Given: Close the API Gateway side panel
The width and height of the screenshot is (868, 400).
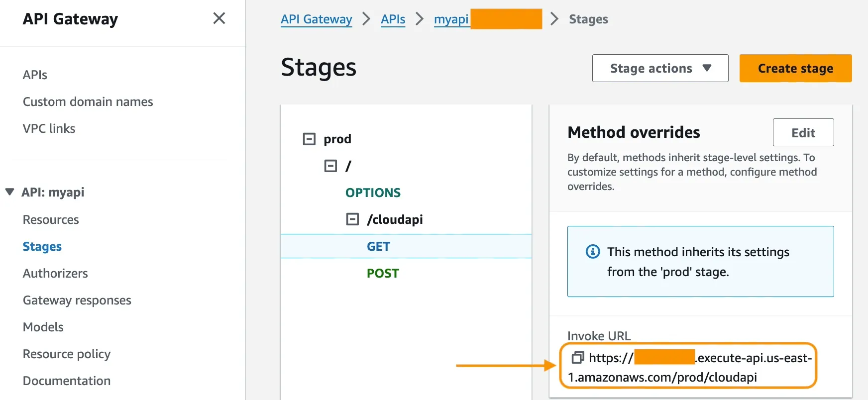Looking at the screenshot, I should click(x=219, y=18).
